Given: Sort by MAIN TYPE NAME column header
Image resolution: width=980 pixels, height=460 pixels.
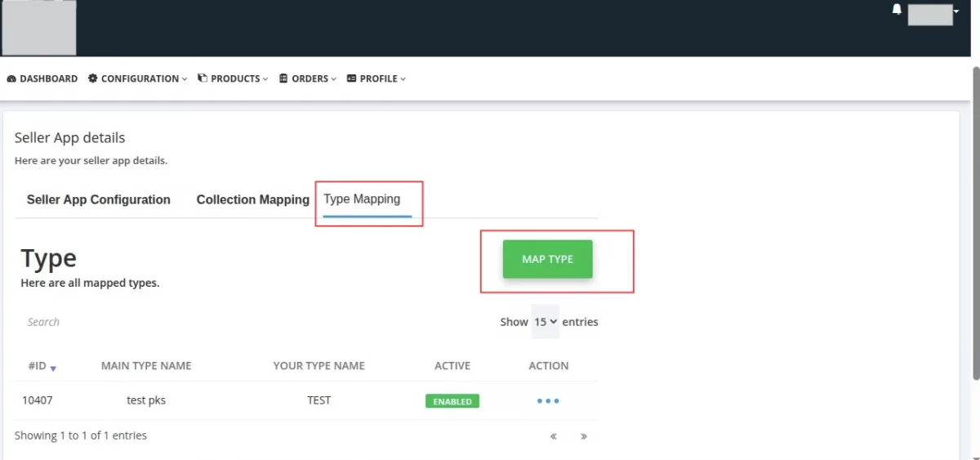Looking at the screenshot, I should point(146,366).
